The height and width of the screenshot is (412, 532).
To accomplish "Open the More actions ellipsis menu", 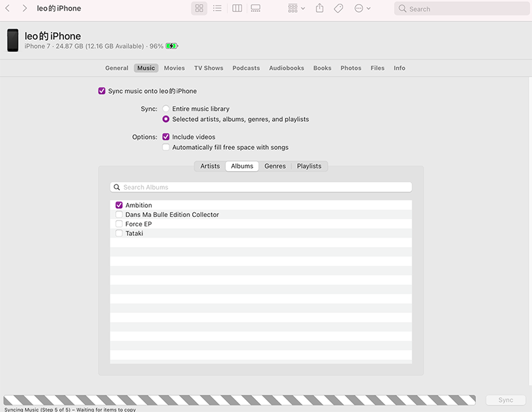I will tap(362, 9).
